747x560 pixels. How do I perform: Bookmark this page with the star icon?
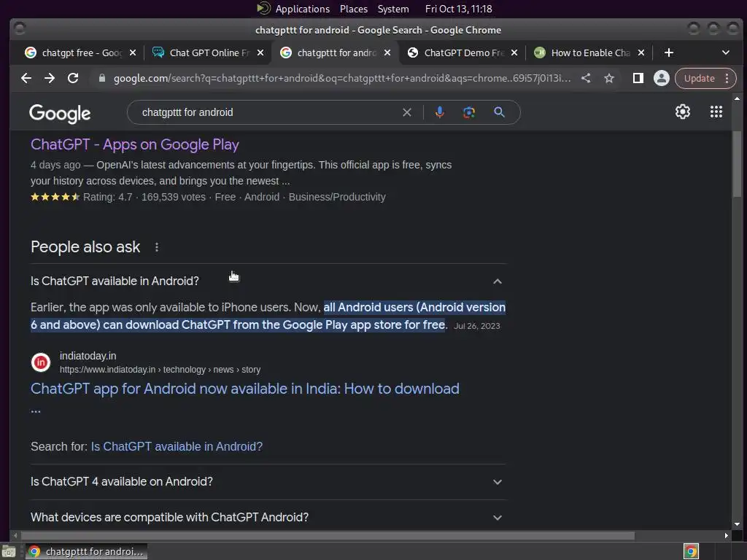click(609, 78)
